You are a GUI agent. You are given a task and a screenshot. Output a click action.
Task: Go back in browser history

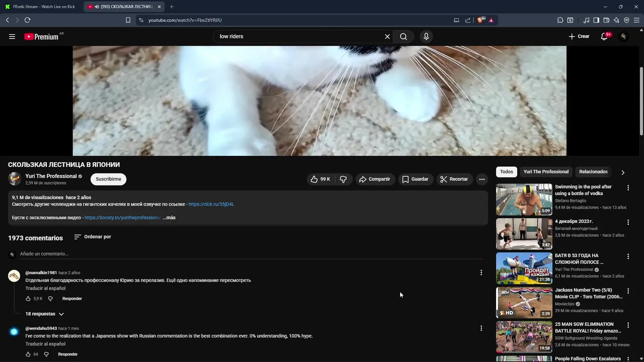7,20
